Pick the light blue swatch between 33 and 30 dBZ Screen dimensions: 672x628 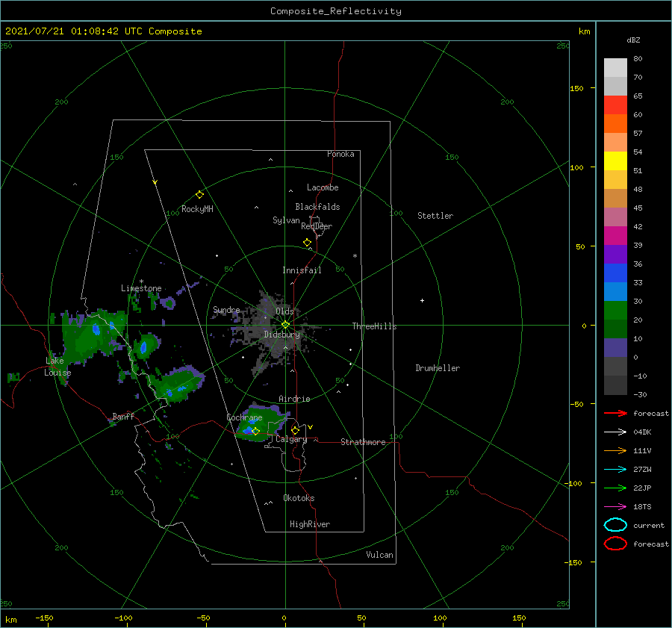tap(615, 291)
